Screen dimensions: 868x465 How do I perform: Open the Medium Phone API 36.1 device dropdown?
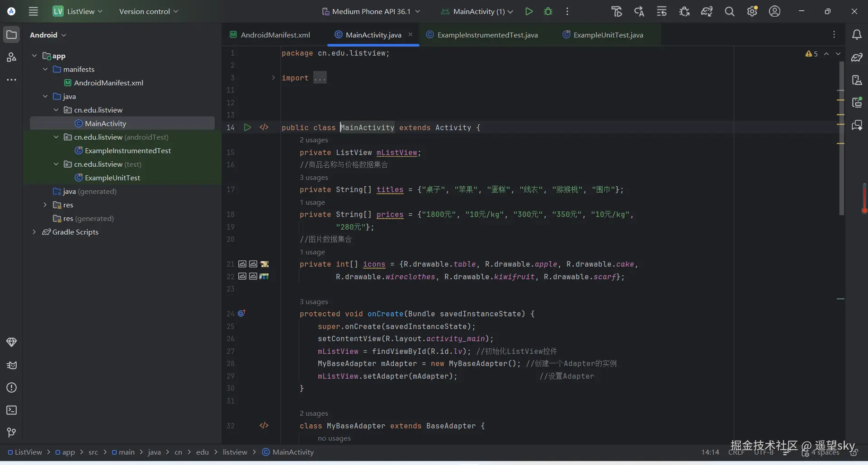click(371, 11)
